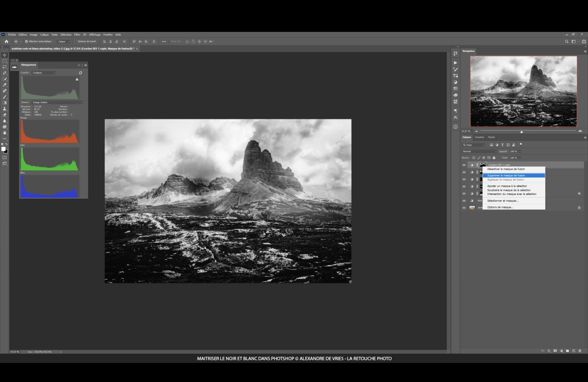Choose the Gradient tool

click(x=4, y=103)
